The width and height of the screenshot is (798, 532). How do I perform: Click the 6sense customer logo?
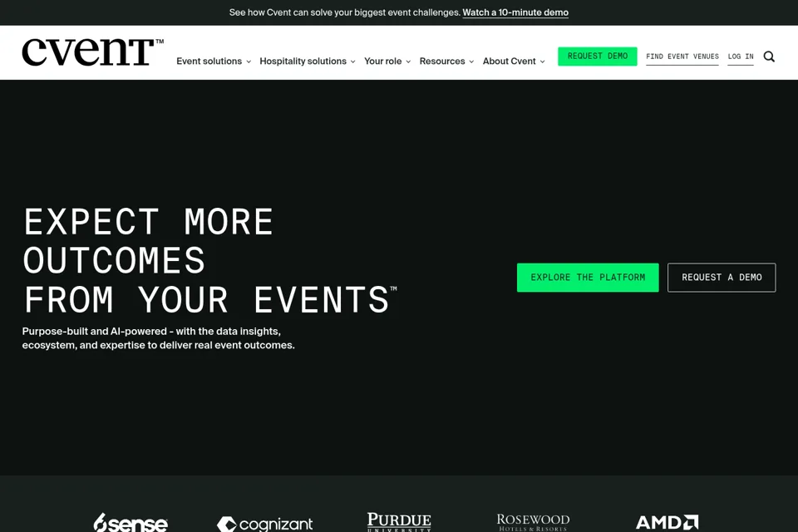131,522
